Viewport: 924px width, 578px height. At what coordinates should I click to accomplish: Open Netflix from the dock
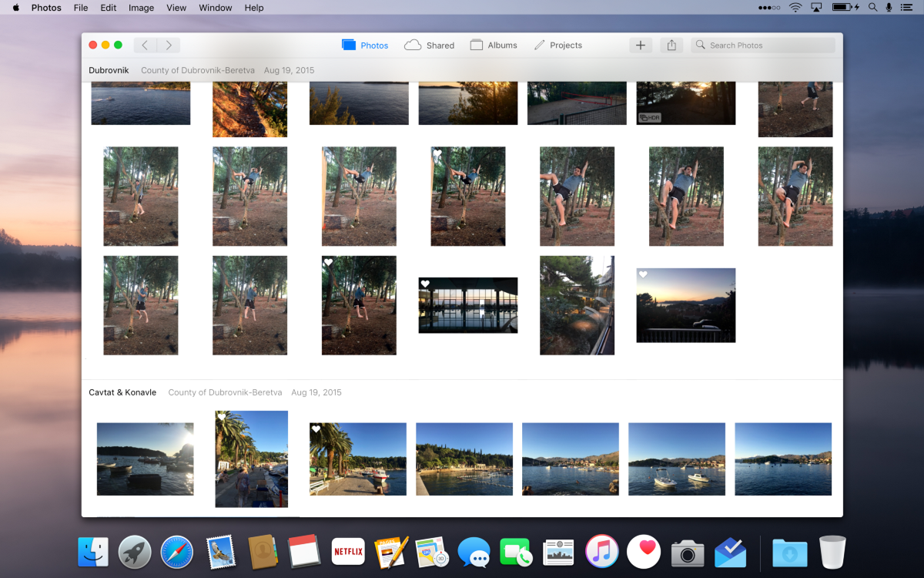point(348,552)
